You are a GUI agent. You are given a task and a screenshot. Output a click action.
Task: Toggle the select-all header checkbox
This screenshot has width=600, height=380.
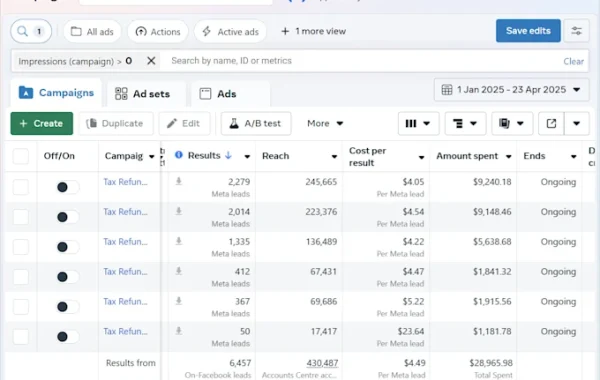[21, 156]
